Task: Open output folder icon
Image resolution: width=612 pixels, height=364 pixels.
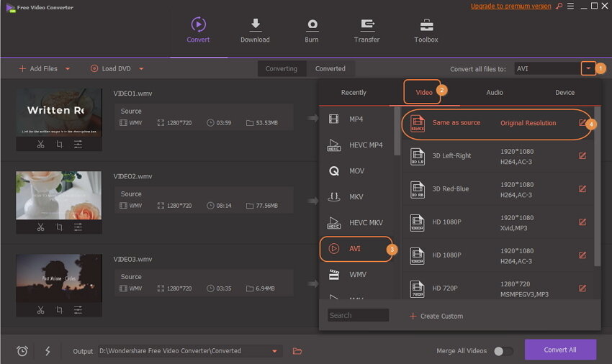Action: click(x=297, y=351)
